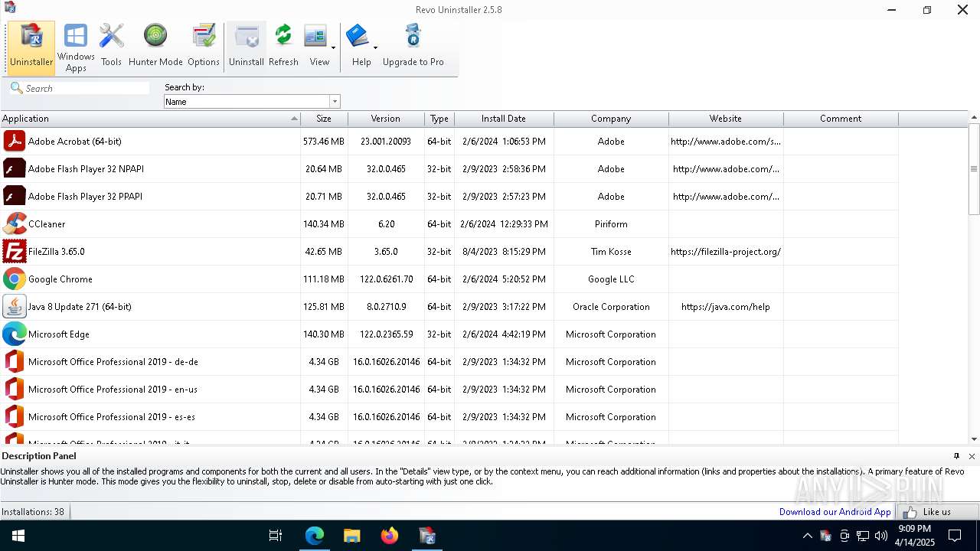Refresh the installed programs list
This screenshot has height=551, width=980.
[x=283, y=47]
